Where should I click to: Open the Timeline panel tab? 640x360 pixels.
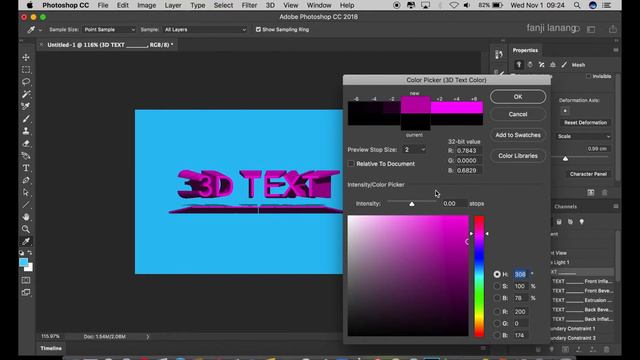click(51, 348)
